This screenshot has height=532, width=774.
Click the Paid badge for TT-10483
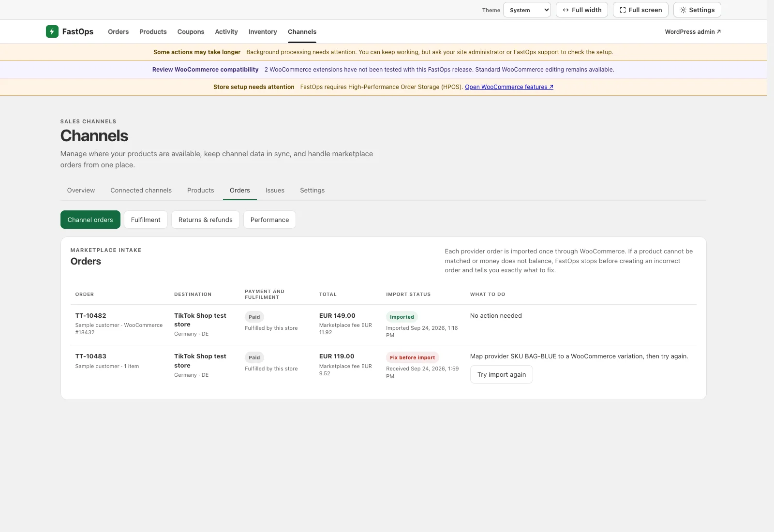click(x=254, y=357)
